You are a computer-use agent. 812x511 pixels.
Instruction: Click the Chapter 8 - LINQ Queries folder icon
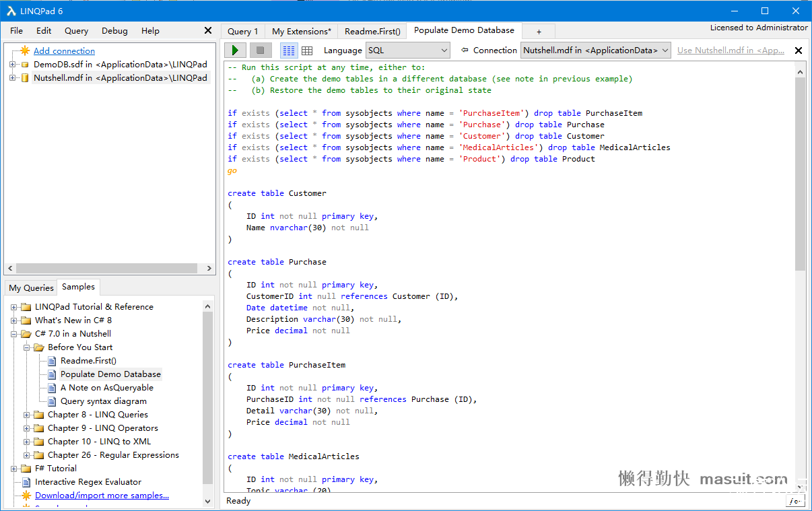pyautogui.click(x=39, y=415)
